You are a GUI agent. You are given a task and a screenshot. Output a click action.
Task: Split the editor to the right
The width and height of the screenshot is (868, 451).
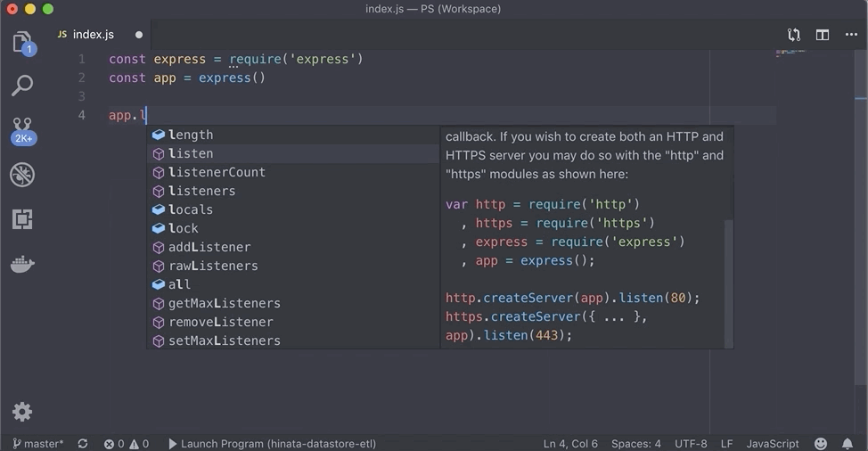click(x=823, y=35)
